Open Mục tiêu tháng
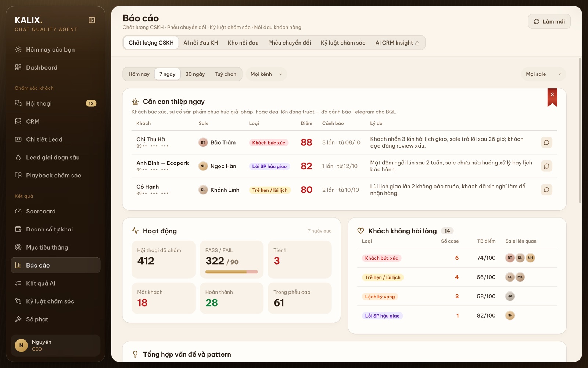The width and height of the screenshot is (588, 368). pos(55,247)
